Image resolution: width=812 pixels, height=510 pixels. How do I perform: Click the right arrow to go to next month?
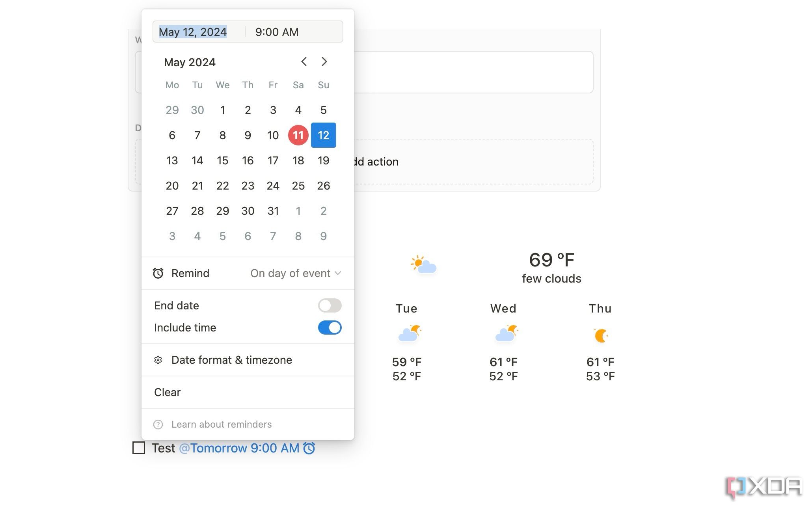pos(324,61)
